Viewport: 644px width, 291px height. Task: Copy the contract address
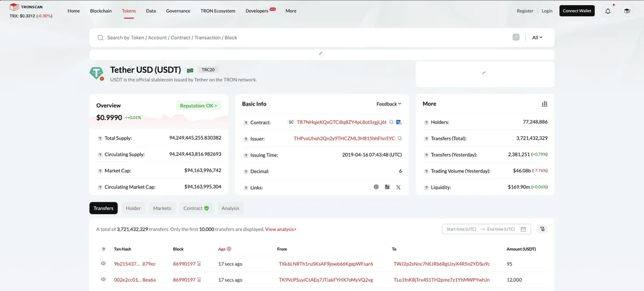click(x=391, y=122)
